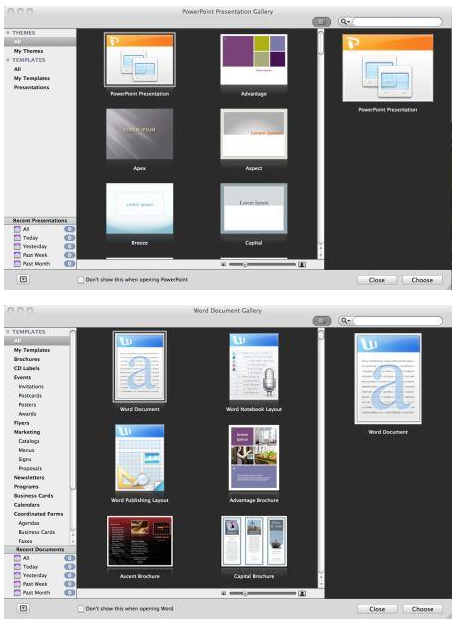
Task: Select My Themes in PowerPoint sidebar
Action: [x=28, y=51]
